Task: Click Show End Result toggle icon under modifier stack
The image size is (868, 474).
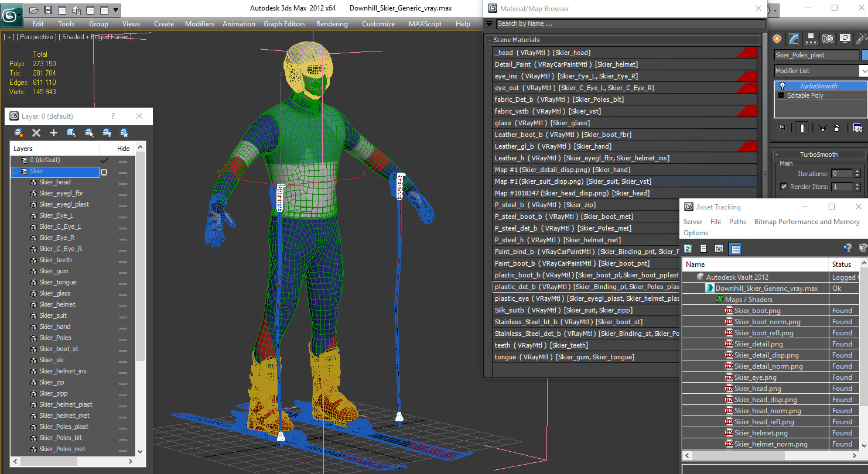Action: pyautogui.click(x=802, y=128)
